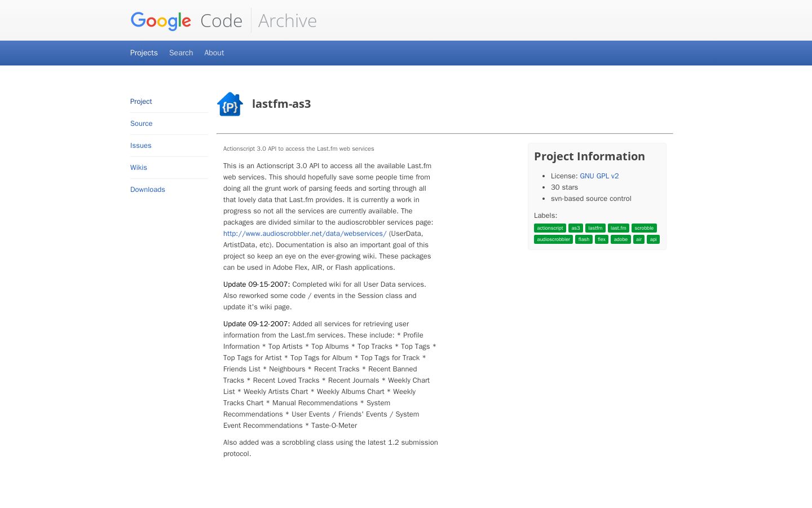Click the lastfm-as3 project house icon

[x=230, y=104]
